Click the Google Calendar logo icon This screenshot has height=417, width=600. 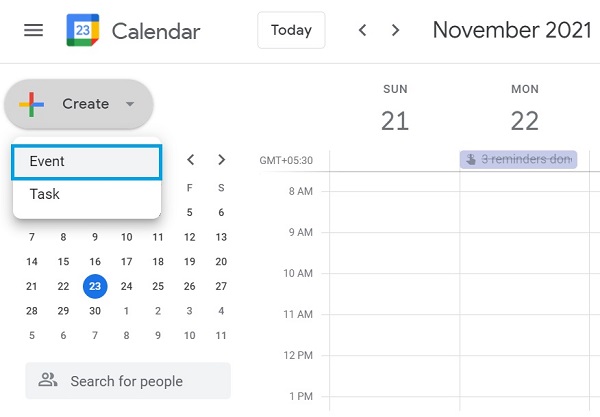click(x=82, y=30)
